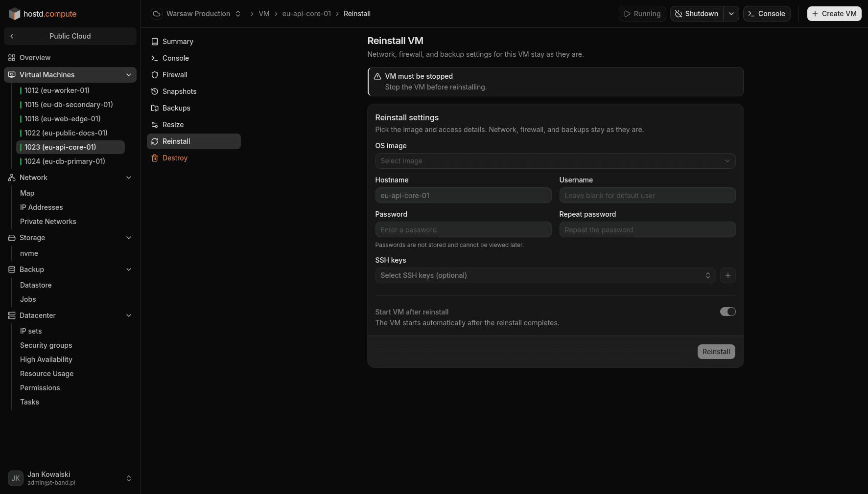Click the Password input field

coord(463,229)
